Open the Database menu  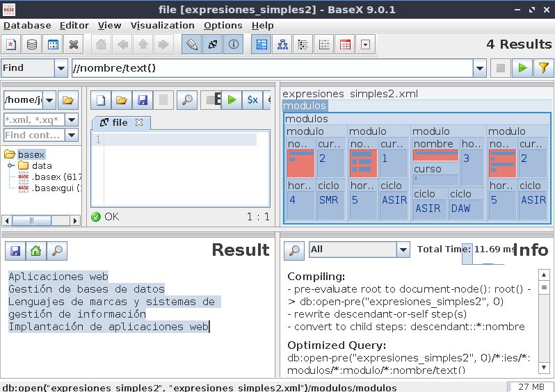click(27, 25)
